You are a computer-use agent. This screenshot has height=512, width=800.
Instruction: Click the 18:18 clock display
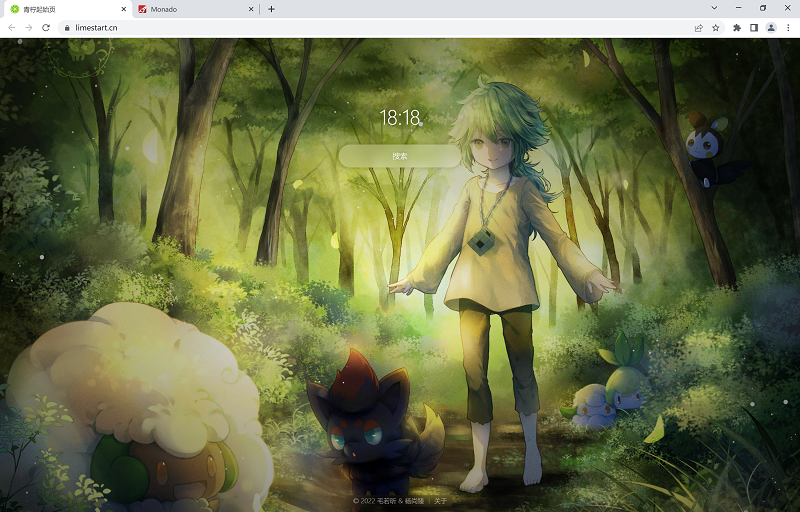pyautogui.click(x=400, y=118)
